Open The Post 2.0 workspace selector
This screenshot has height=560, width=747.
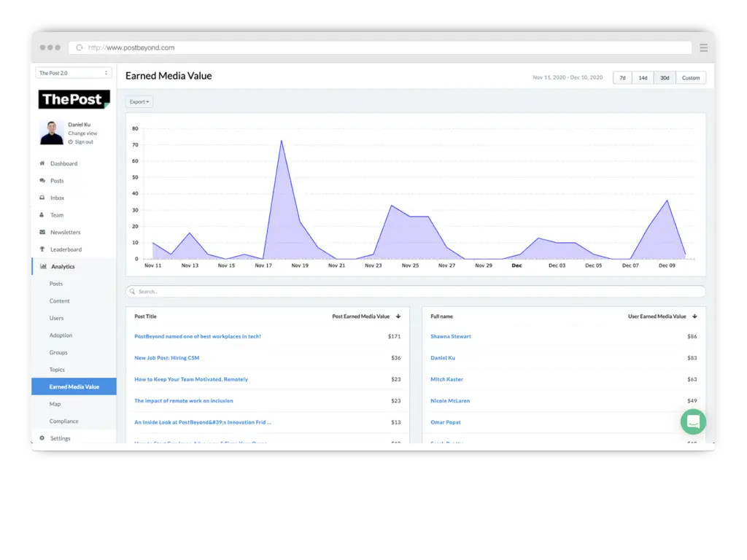pyautogui.click(x=74, y=73)
